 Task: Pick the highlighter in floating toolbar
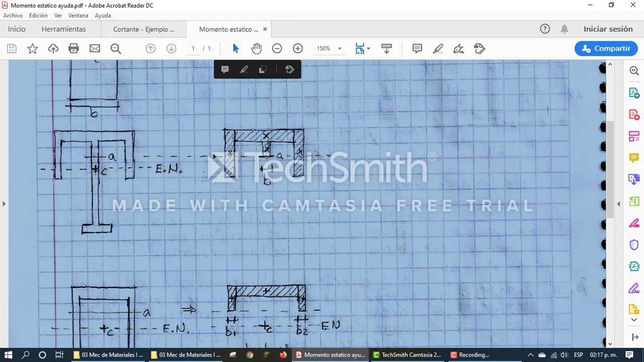pyautogui.click(x=244, y=70)
